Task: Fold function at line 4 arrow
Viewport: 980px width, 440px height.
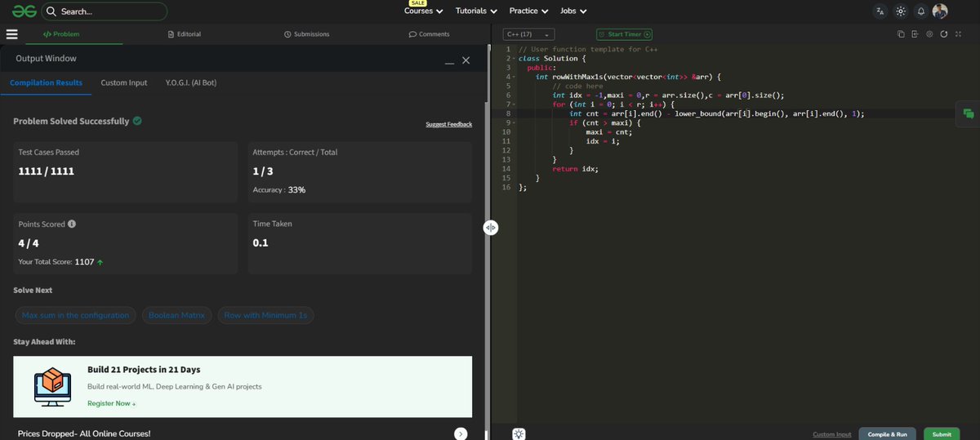Action: (x=514, y=77)
